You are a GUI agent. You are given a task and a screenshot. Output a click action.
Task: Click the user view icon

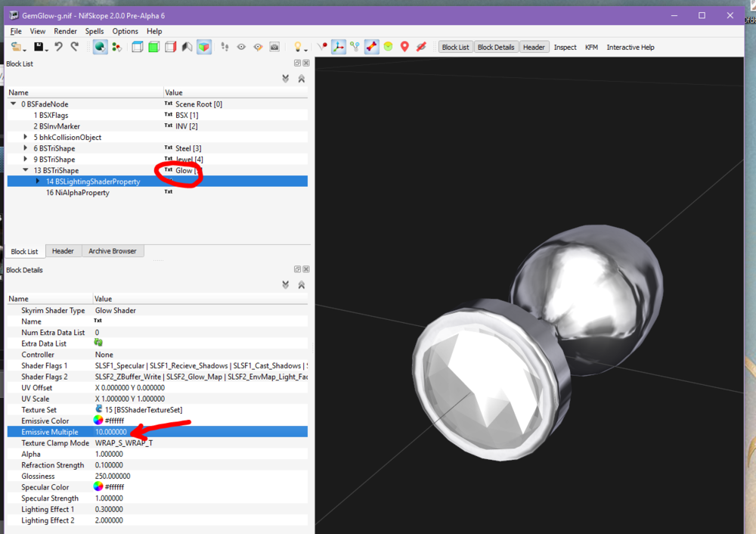187,47
